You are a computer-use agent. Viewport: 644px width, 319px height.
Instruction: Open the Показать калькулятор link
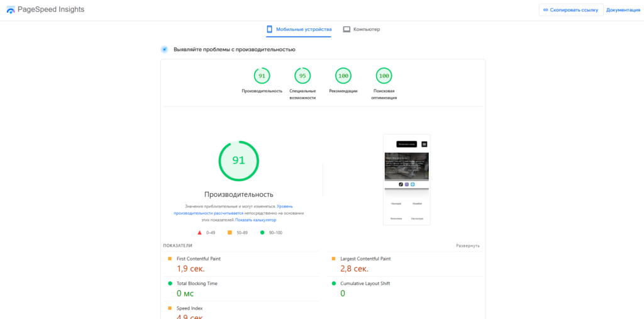click(255, 220)
